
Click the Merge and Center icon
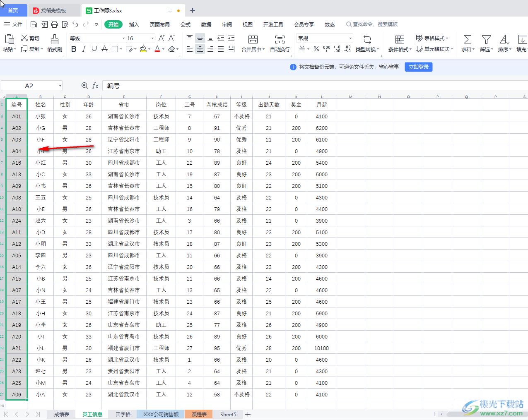coord(253,39)
